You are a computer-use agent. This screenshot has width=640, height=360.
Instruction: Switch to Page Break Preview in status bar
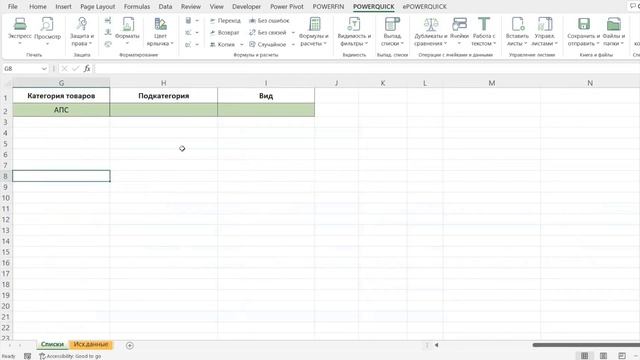[x=622, y=356]
